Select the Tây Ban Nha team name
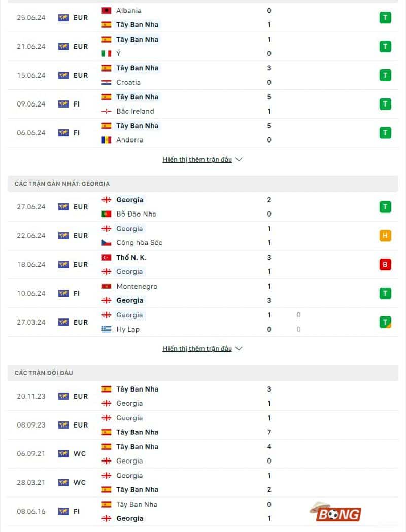The height and width of the screenshot is (532, 406). point(137,24)
